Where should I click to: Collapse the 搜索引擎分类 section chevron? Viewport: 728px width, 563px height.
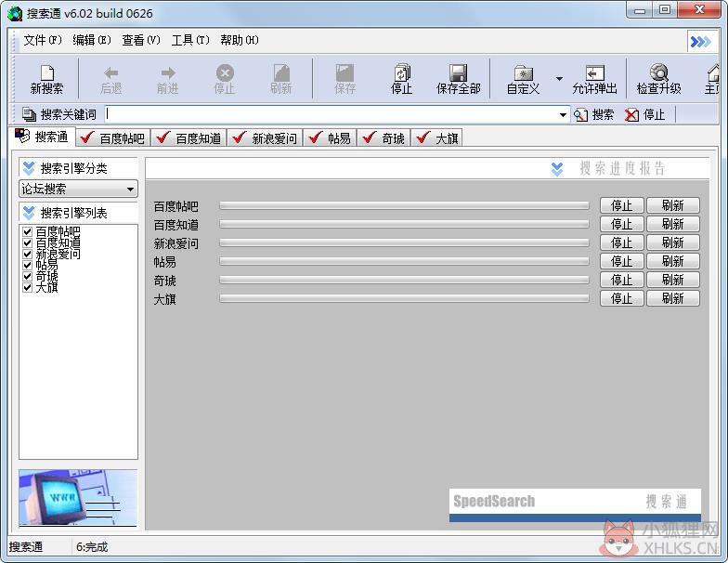coord(29,167)
